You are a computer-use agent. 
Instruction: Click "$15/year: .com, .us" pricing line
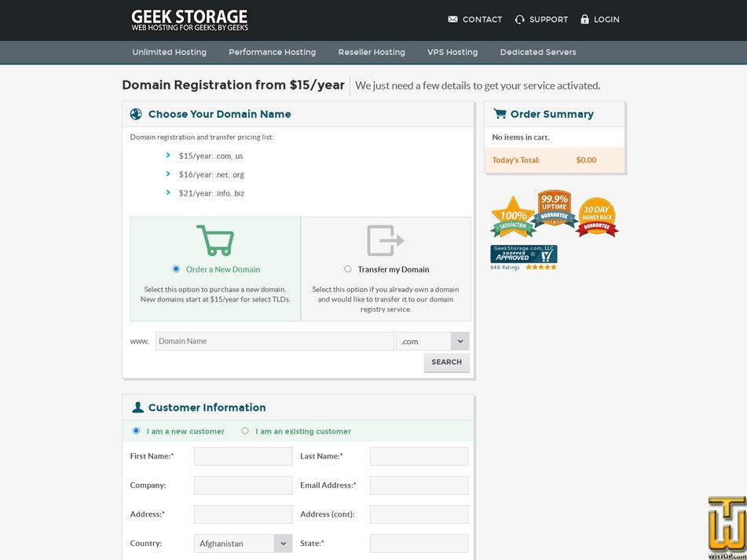coord(211,156)
